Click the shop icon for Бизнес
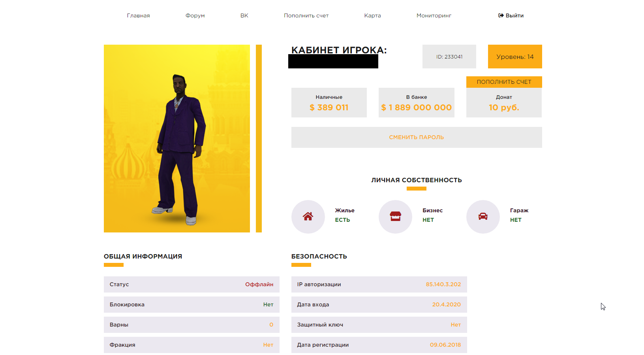The image size is (644, 355). pos(395,216)
